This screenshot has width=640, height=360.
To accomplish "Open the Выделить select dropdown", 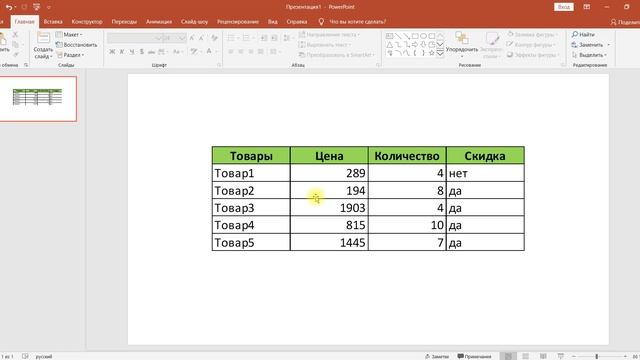I will click(589, 55).
